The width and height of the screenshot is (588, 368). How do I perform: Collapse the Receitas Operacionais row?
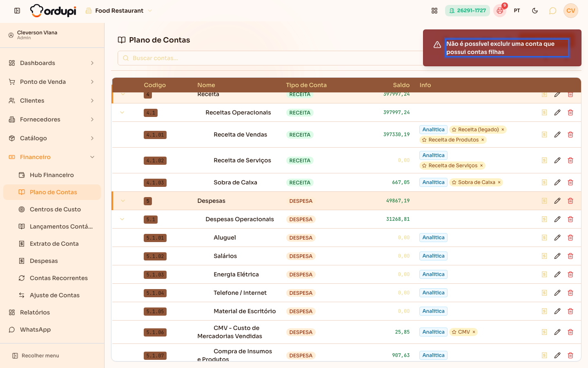pos(122,112)
